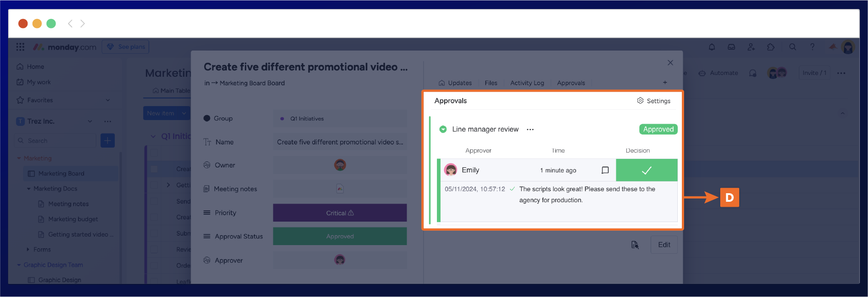
Task: Click the Edit button
Action: [x=664, y=245]
